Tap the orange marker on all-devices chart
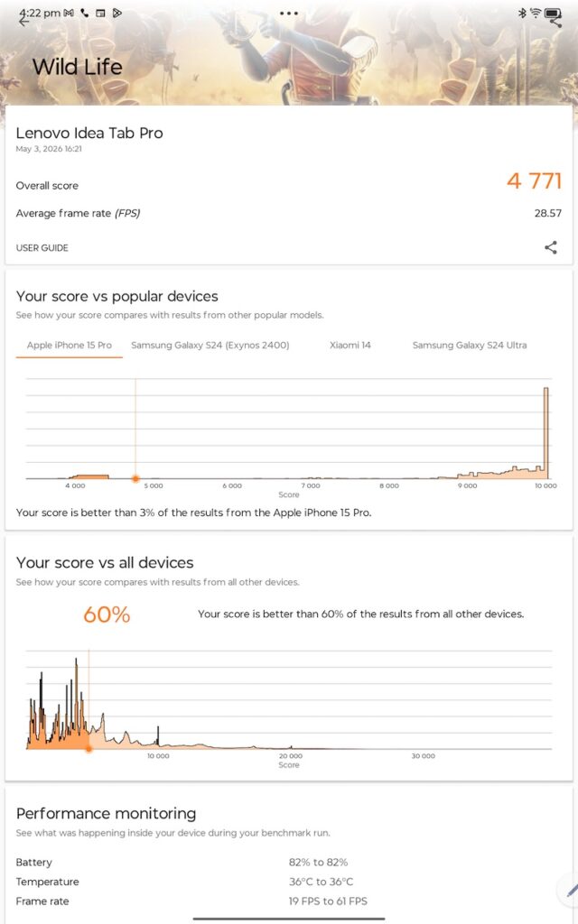This screenshot has width=578, height=924. pos(89,749)
